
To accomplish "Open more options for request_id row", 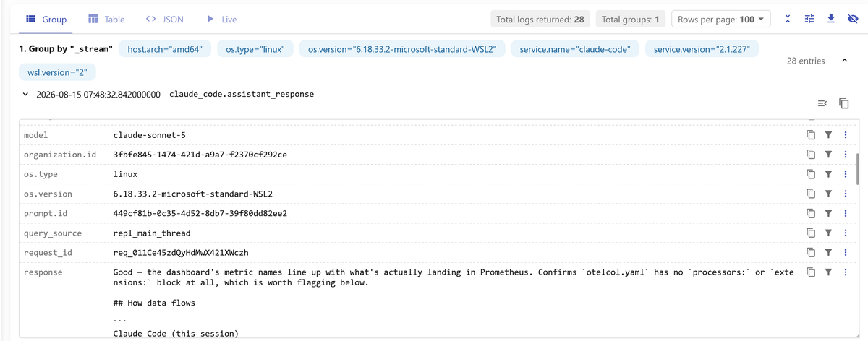I will [x=845, y=252].
